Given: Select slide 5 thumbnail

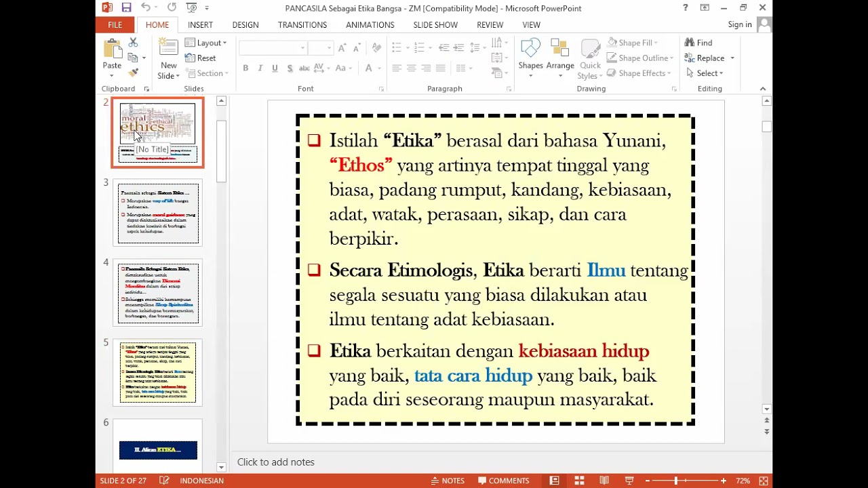Looking at the screenshot, I should pyautogui.click(x=158, y=373).
